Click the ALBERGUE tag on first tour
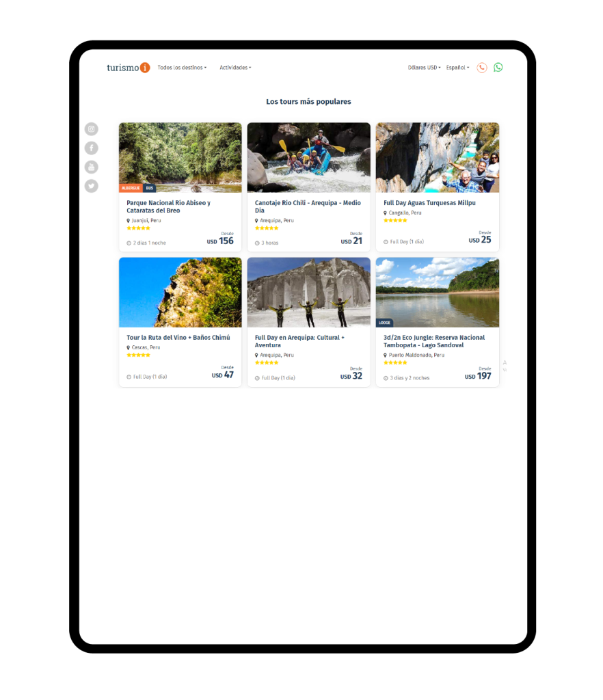This screenshot has height=700, width=603. [x=131, y=188]
